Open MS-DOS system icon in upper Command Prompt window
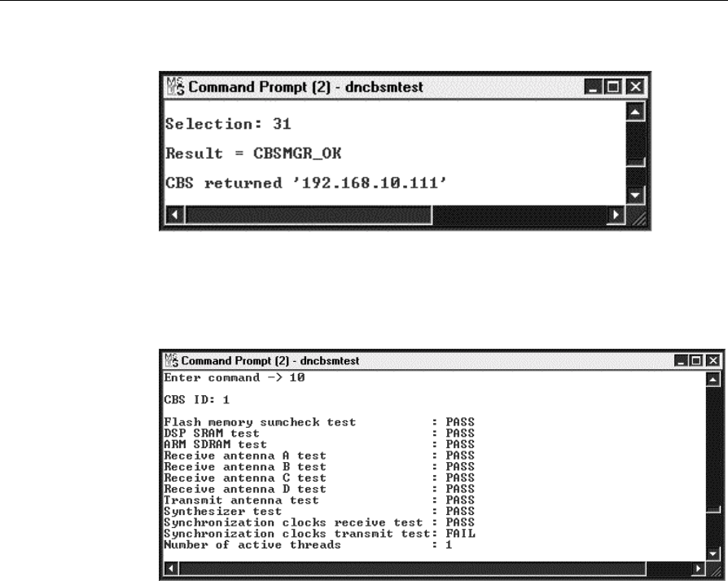This screenshot has height=581, width=728. tap(176, 86)
